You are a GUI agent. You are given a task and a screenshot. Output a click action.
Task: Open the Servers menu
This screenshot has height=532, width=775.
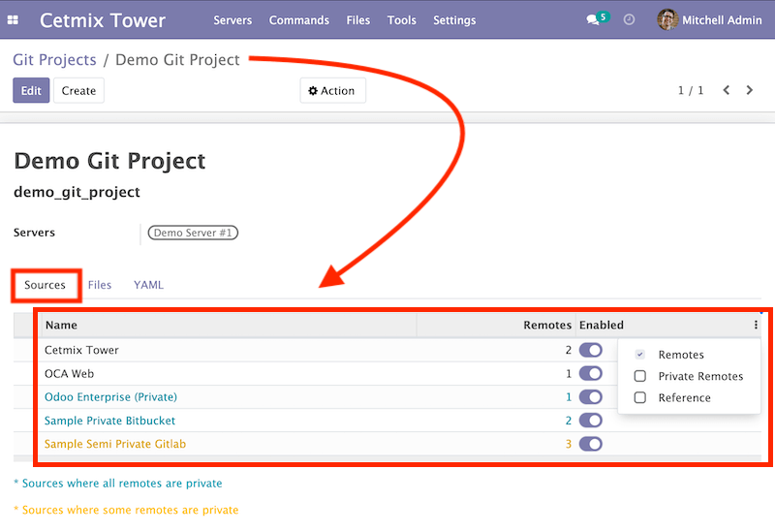pyautogui.click(x=232, y=20)
